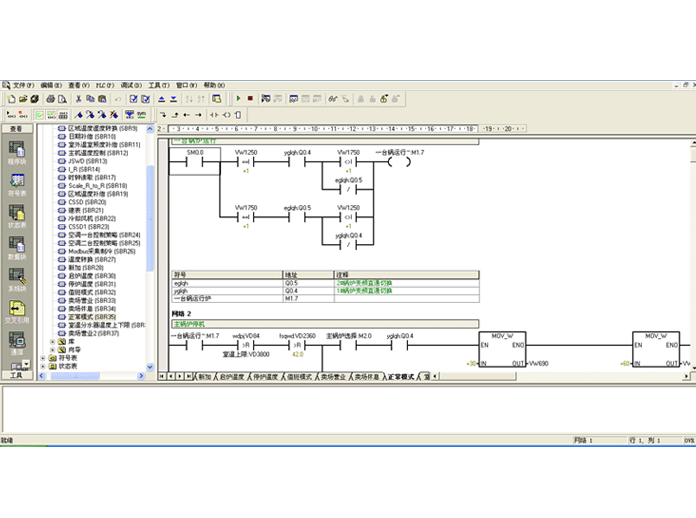The image size is (696, 518).
Task: Open the 系统块 icon in navigation bar
Action: click(16, 277)
